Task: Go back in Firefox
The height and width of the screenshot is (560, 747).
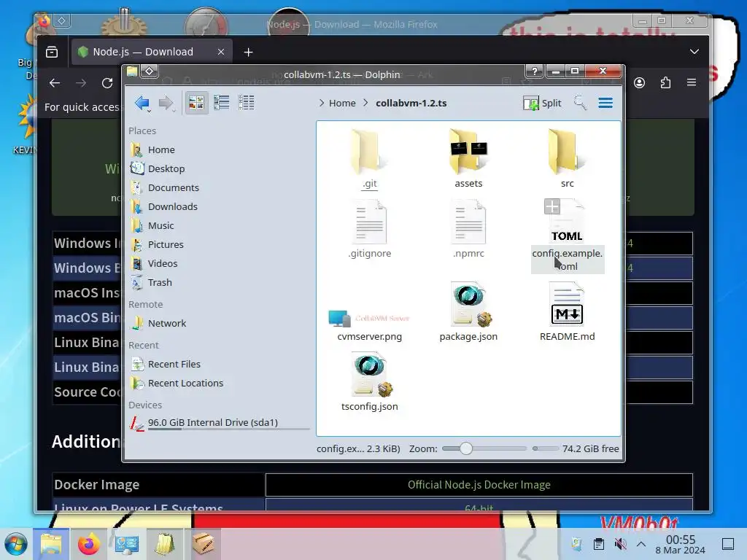Action: tap(55, 83)
